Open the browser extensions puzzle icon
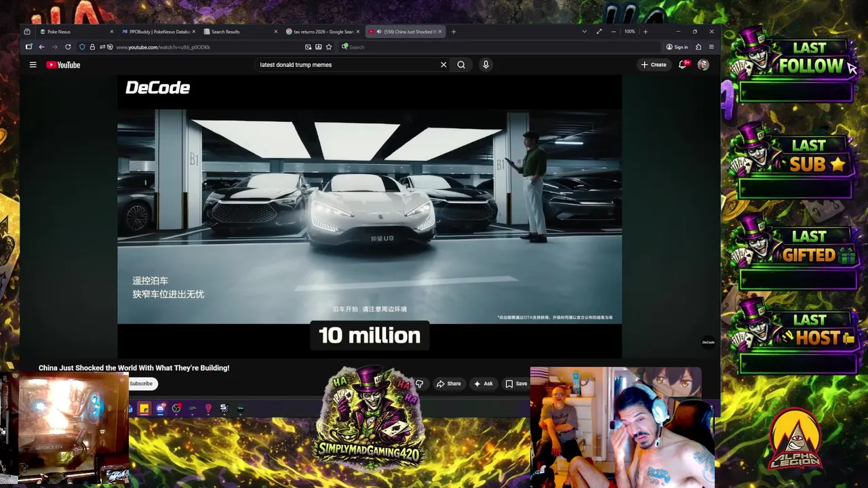Viewport: 868px width, 488px height. 698,47
